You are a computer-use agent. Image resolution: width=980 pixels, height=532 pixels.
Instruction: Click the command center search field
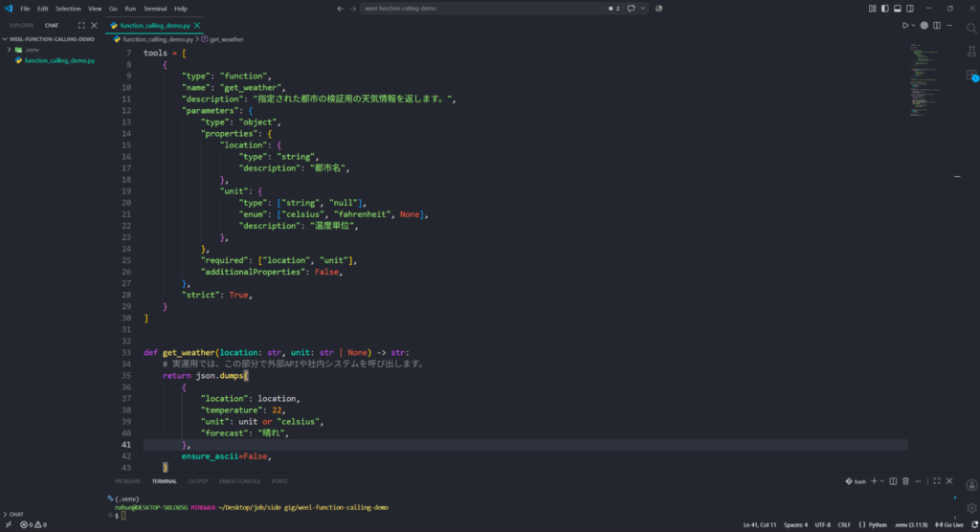click(x=482, y=9)
